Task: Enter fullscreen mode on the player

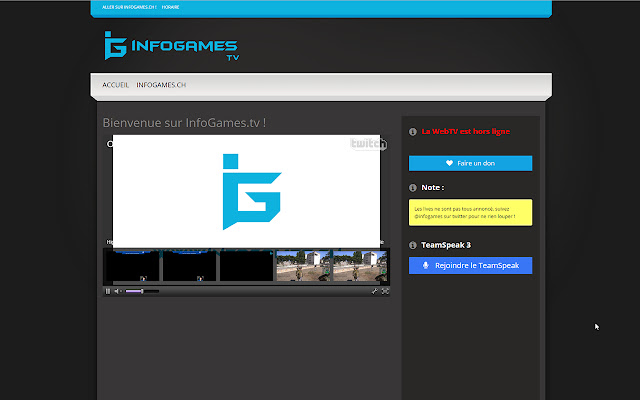Action: (x=385, y=291)
